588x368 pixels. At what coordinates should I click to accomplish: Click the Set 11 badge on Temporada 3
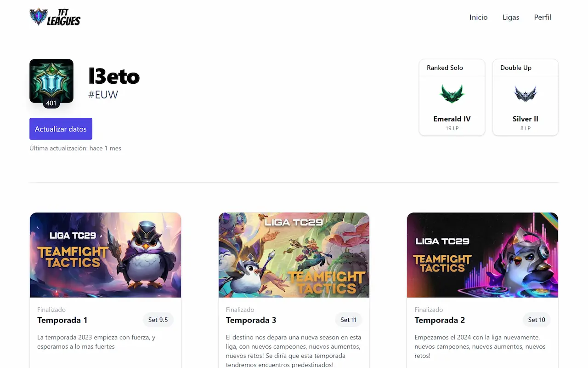click(348, 320)
